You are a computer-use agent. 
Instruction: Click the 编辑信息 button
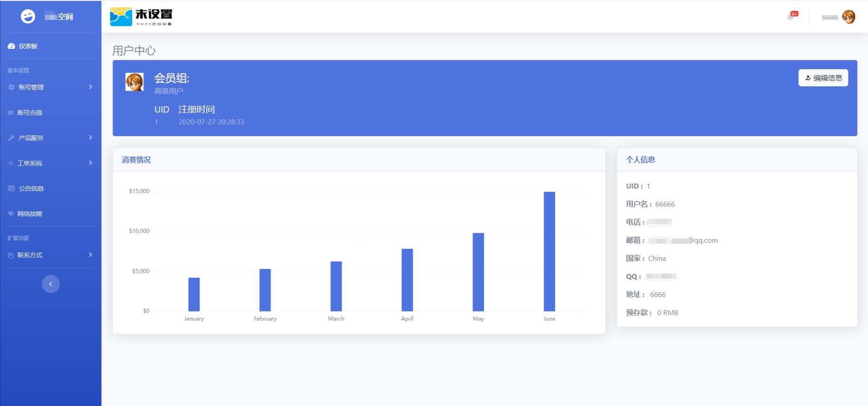tap(823, 78)
